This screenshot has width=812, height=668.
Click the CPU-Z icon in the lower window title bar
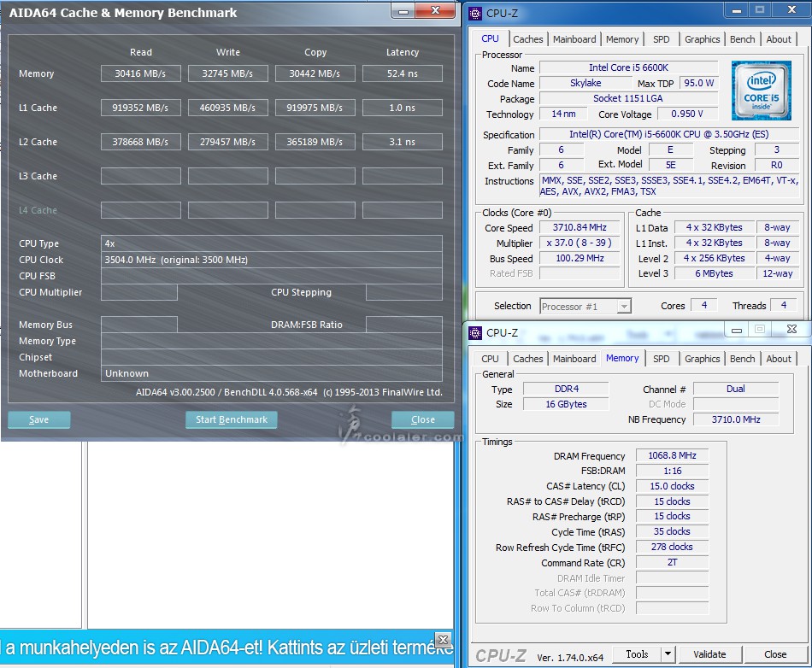tap(475, 332)
